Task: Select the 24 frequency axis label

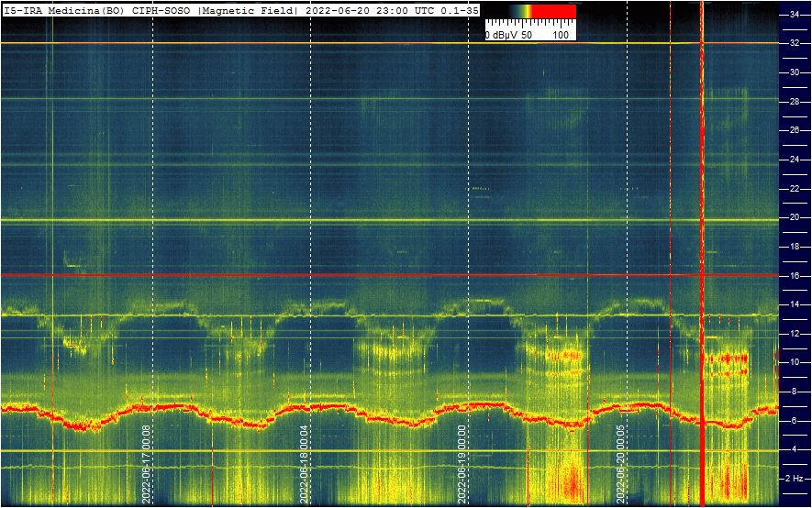Action: [795, 160]
